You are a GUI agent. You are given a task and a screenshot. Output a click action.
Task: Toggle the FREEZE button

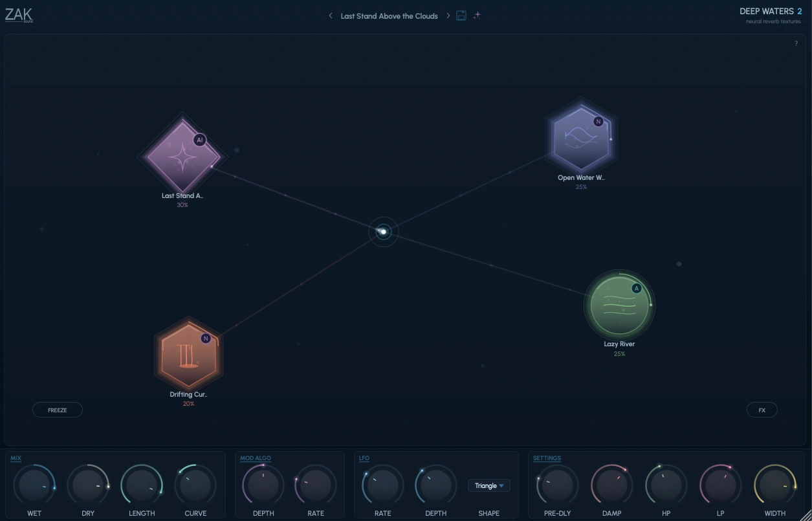pyautogui.click(x=58, y=410)
